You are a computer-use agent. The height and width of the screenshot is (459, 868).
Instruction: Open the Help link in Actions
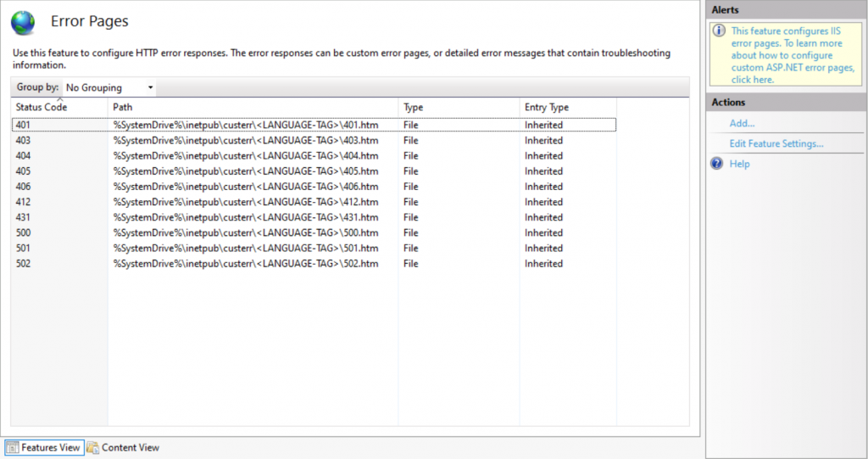click(x=739, y=164)
